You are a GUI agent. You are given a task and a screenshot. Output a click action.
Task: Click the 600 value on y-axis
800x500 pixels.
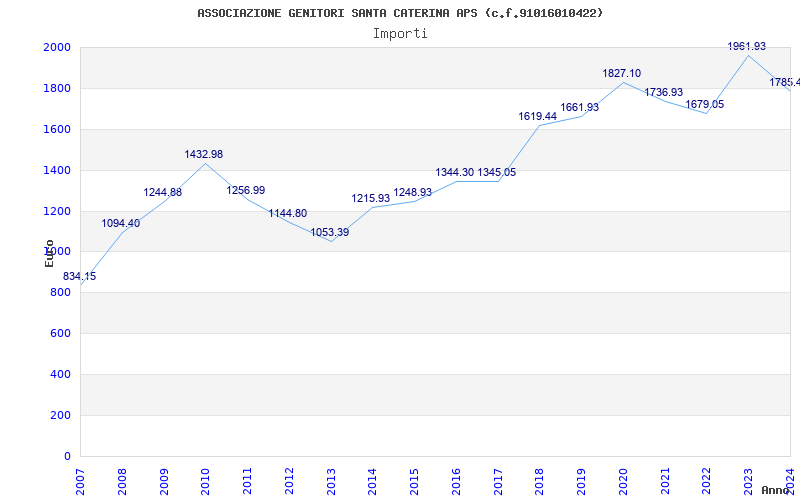click(60, 334)
